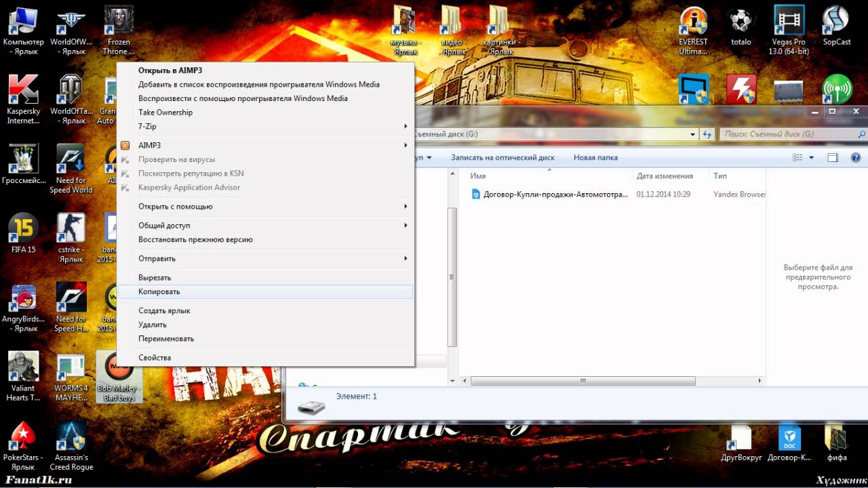The width and height of the screenshot is (868, 488).
Task: Expand the 7-Zip submenu
Action: coord(265,126)
